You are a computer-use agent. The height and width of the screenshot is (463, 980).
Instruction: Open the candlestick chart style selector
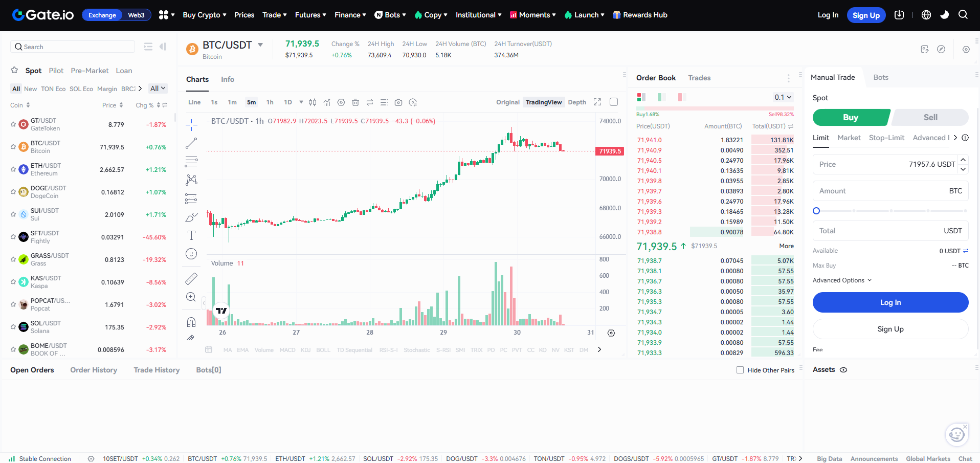(x=313, y=102)
